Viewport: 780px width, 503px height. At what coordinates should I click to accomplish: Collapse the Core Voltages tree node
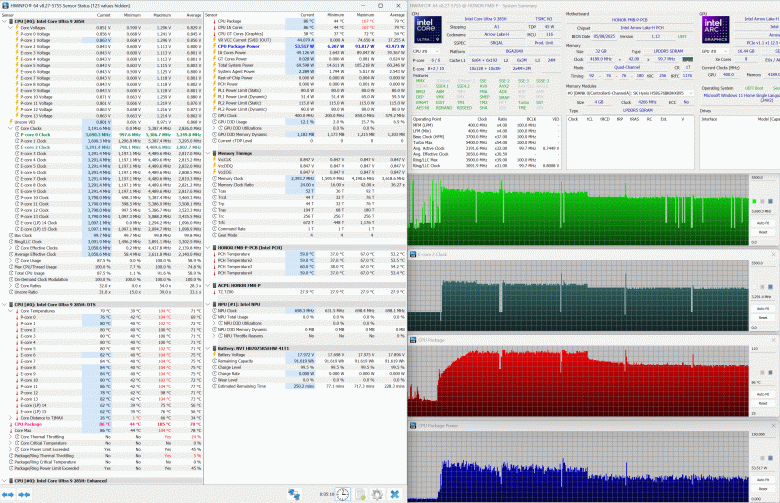10,28
